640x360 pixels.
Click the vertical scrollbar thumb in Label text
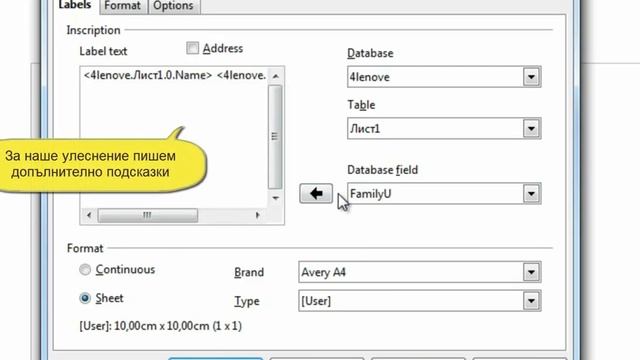point(276,137)
